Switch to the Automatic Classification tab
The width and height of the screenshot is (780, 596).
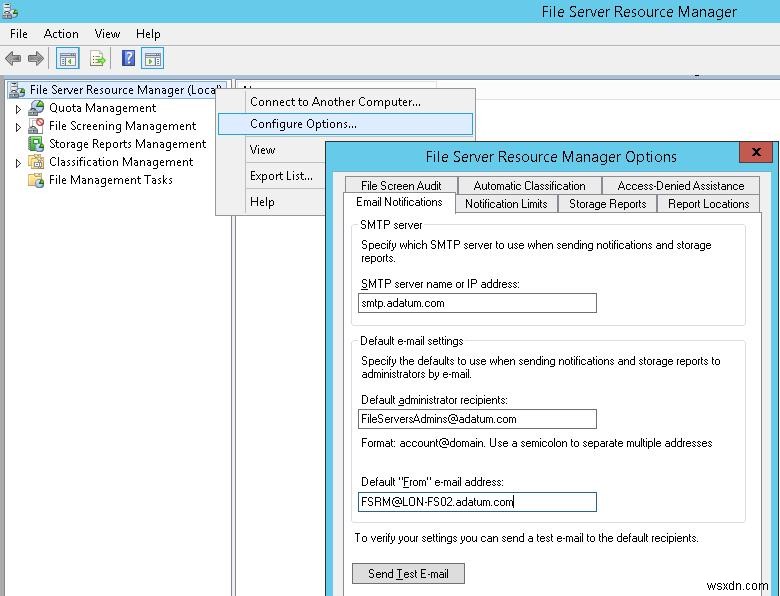[x=529, y=186]
